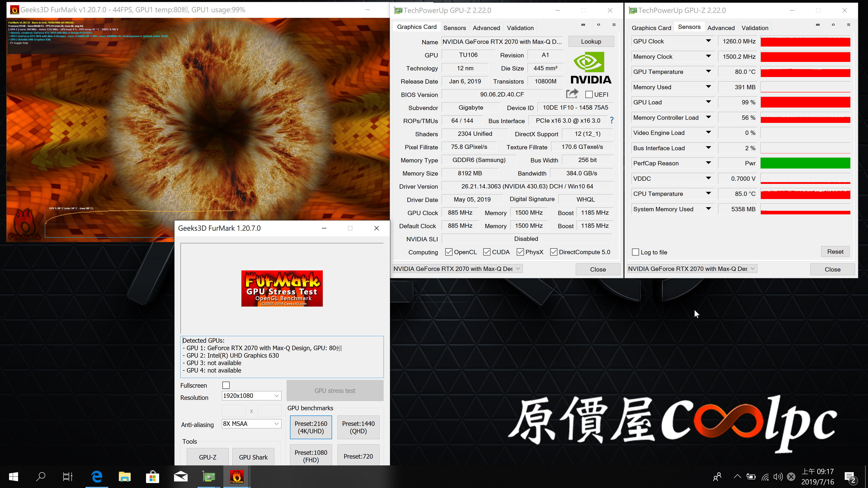
Task: Open the FurMark Resolution 1920x1080 dropdown
Action: pyautogui.click(x=251, y=395)
